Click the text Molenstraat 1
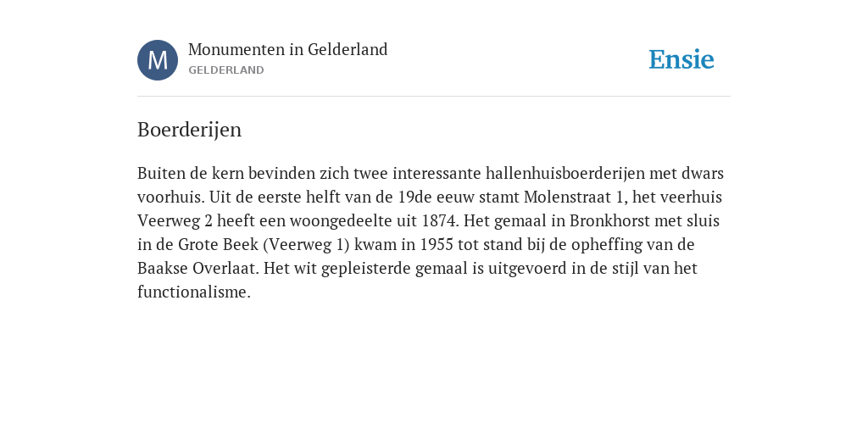This screenshot has height=434, width=868. pyautogui.click(x=576, y=197)
